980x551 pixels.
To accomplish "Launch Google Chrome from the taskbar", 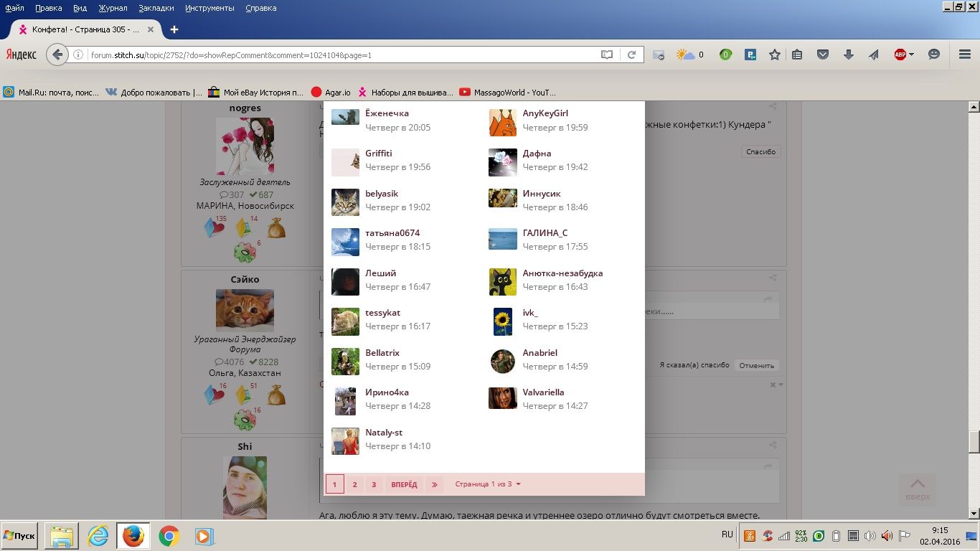I will click(x=169, y=536).
